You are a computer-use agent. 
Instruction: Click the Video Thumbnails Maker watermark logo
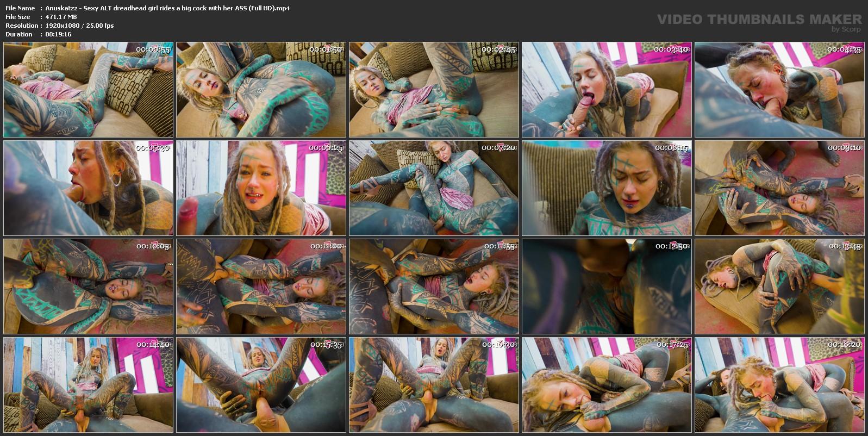(759, 21)
